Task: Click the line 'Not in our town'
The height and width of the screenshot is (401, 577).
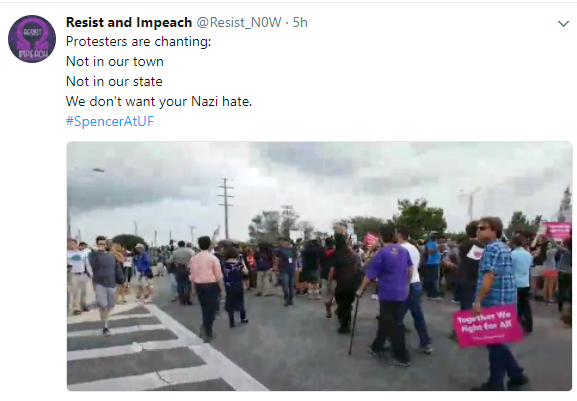Action: click(x=114, y=61)
